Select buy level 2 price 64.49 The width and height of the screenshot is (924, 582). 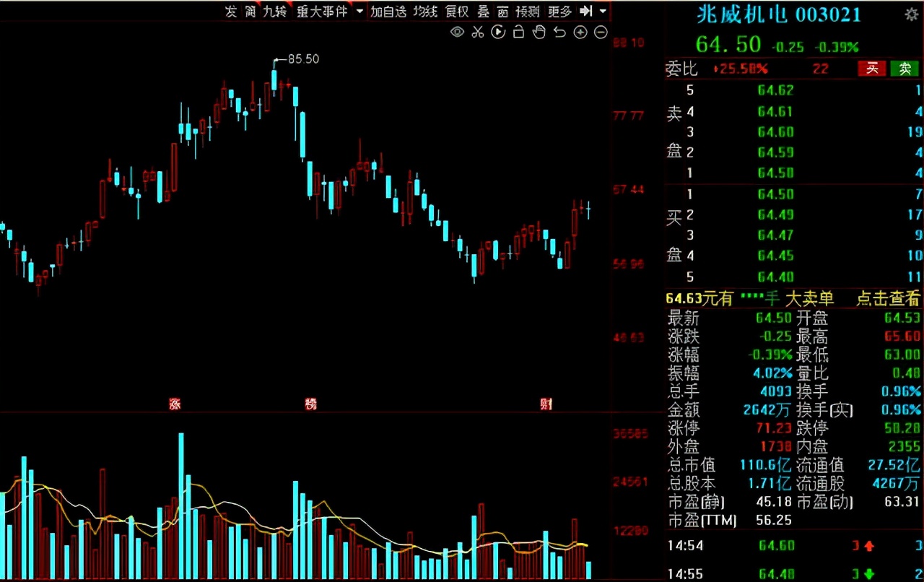pos(775,214)
